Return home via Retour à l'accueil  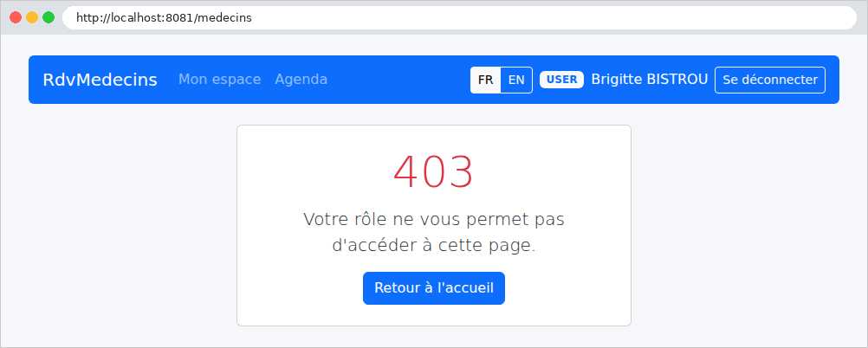tap(434, 288)
